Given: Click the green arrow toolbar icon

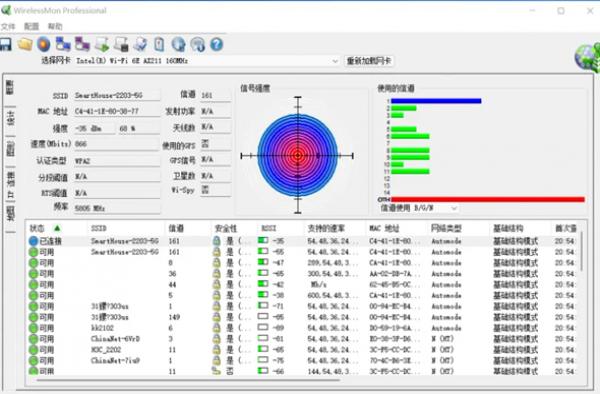Looking at the screenshot, I should (102, 44).
